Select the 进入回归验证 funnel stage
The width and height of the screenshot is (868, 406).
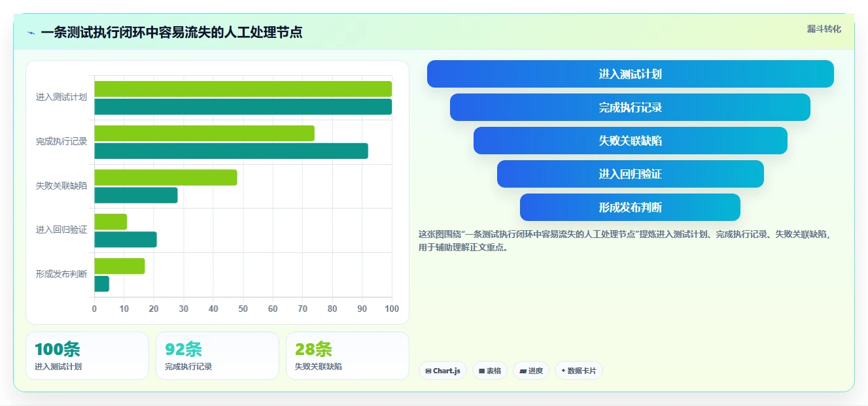click(x=631, y=174)
